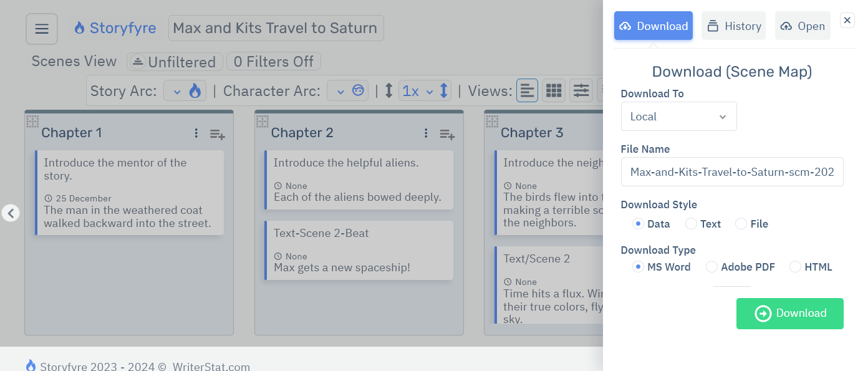
Task: Choose Adobe PDF as download type
Action: (712, 266)
